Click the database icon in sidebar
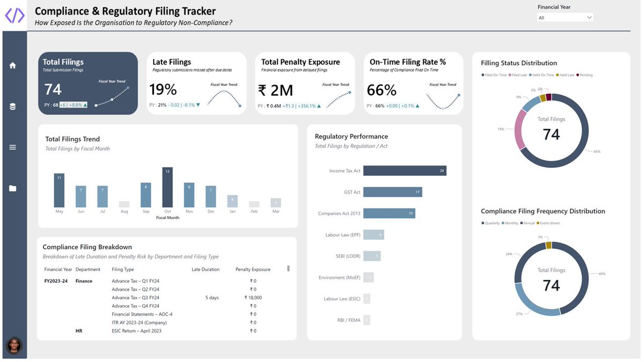 tap(13, 107)
